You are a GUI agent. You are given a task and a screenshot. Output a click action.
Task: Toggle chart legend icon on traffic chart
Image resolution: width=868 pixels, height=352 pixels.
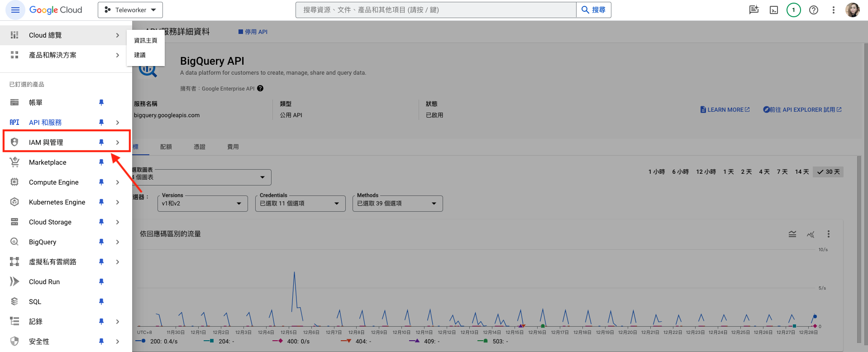(x=792, y=234)
